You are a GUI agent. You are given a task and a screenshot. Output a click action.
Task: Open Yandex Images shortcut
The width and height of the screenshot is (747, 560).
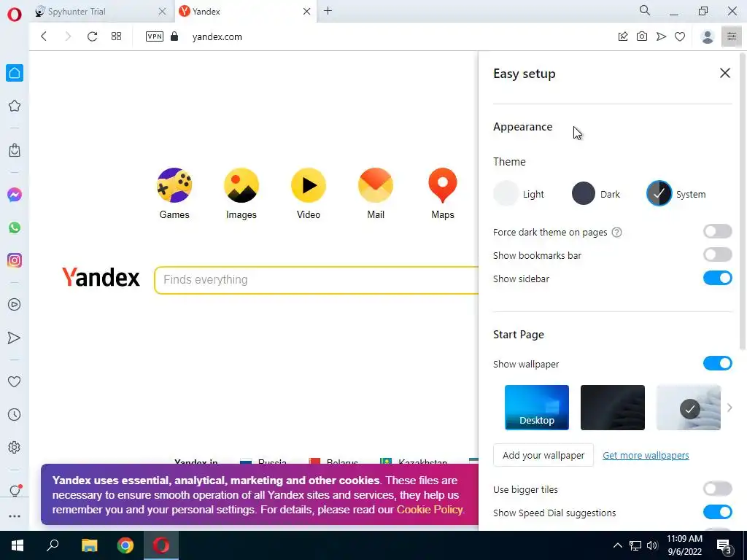[x=241, y=194]
